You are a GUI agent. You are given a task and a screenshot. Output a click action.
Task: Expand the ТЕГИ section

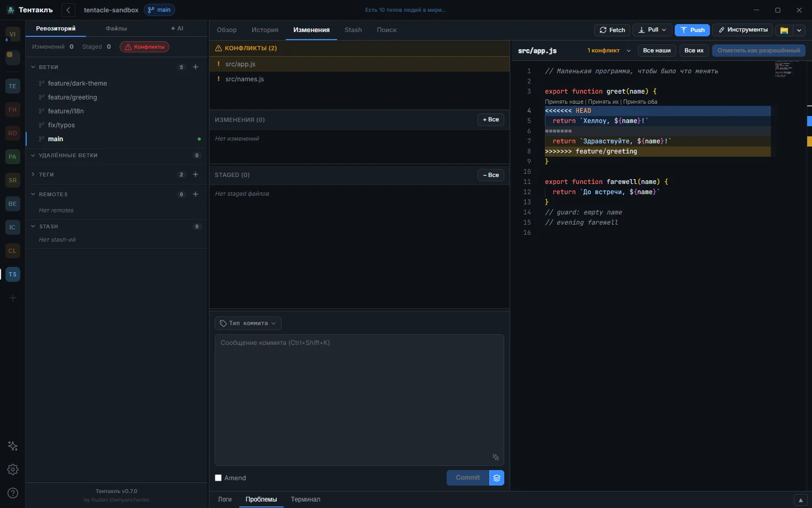[33, 174]
